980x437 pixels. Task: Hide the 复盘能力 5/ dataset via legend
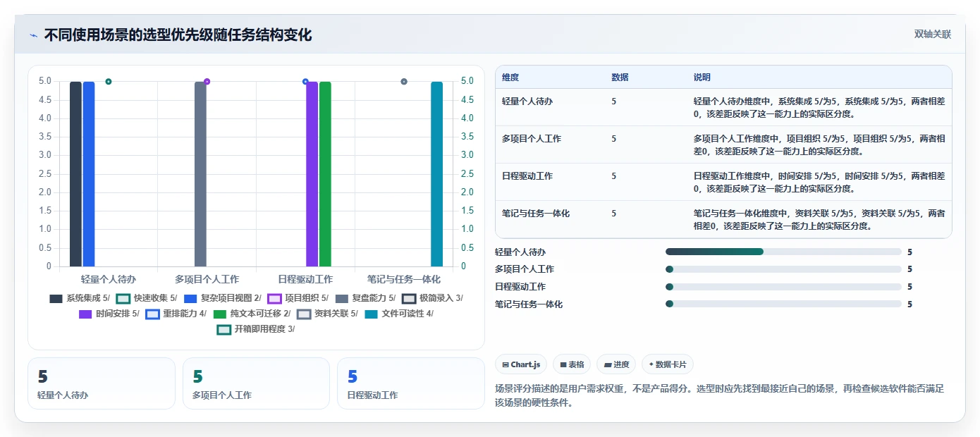tap(365, 298)
